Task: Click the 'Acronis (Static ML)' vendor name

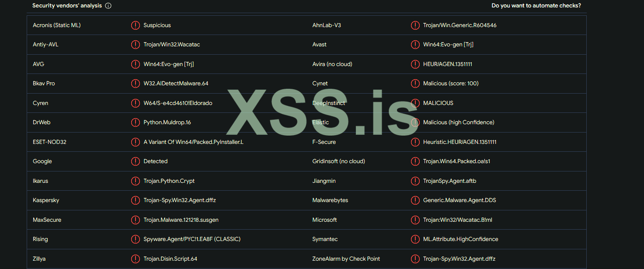Action: (57, 25)
